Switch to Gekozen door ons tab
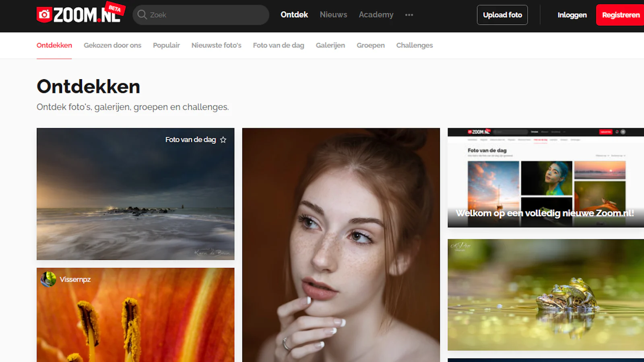This screenshot has height=362, width=644. pos(112,45)
